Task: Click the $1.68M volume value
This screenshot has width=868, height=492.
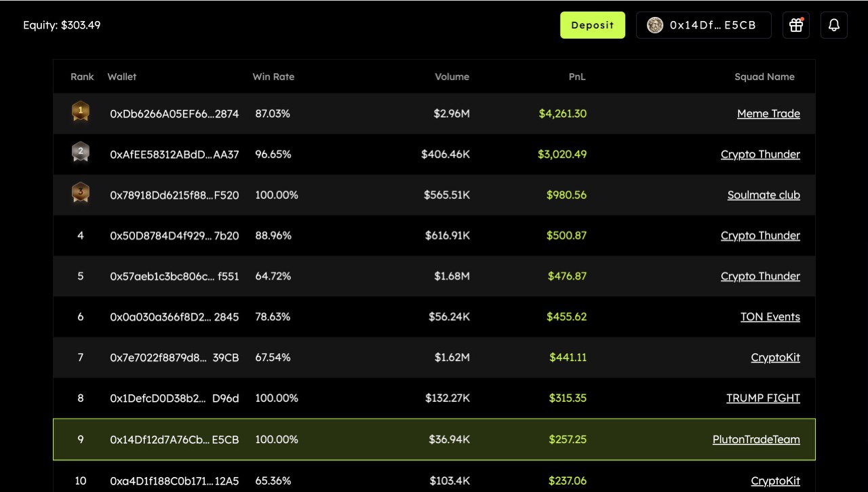Action: tap(452, 277)
